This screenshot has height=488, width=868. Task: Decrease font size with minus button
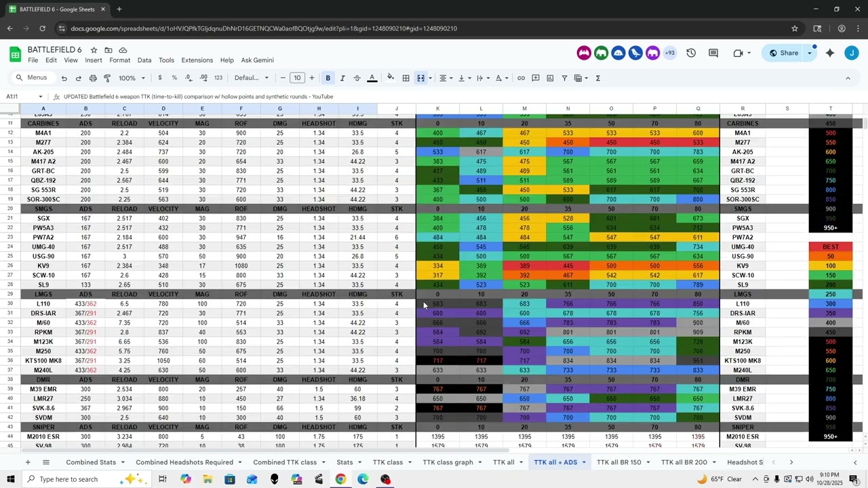[x=283, y=78]
